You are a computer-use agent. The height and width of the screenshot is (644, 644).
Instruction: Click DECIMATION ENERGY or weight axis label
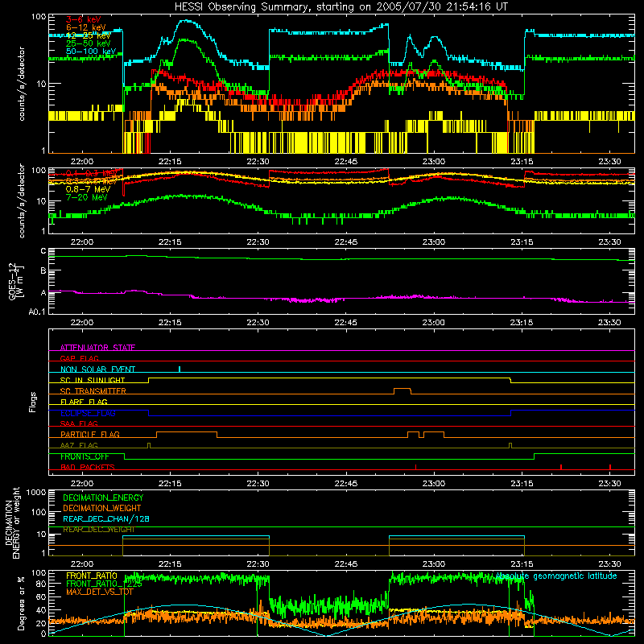(13, 522)
